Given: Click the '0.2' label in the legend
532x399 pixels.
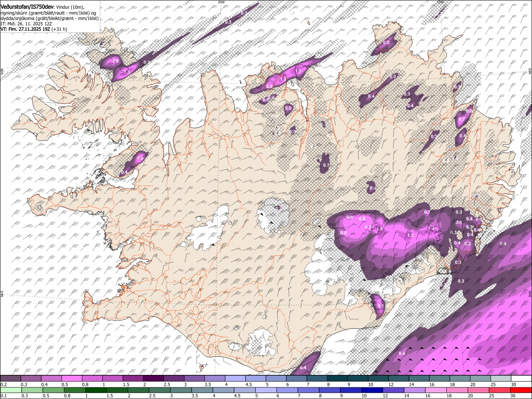Looking at the screenshot, I should click(3, 384).
